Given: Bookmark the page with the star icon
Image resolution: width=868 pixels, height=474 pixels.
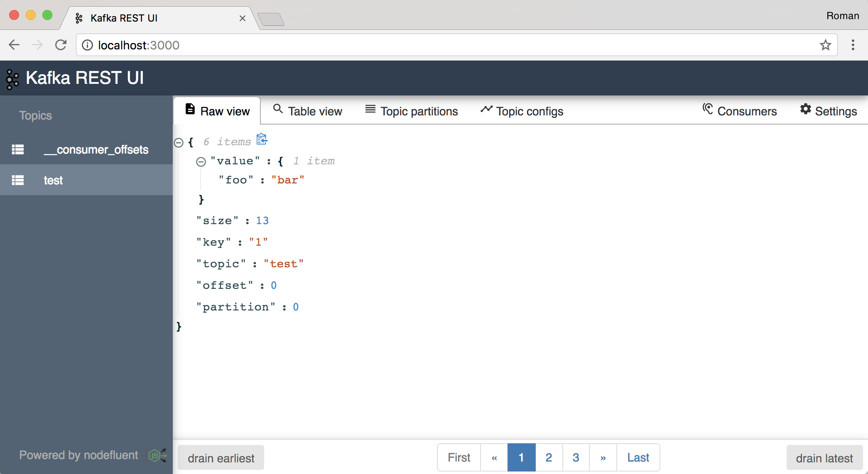Looking at the screenshot, I should coord(825,45).
